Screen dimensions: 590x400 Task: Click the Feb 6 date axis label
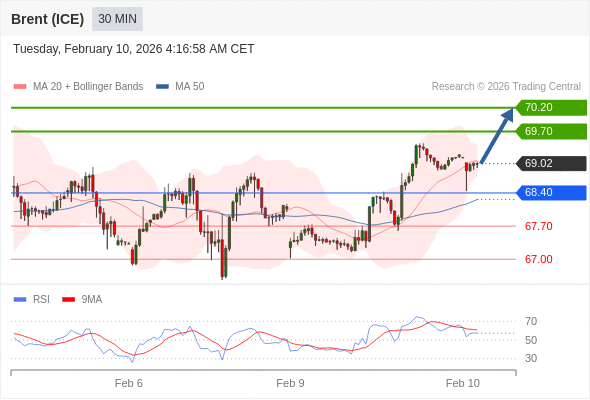pyautogui.click(x=129, y=383)
